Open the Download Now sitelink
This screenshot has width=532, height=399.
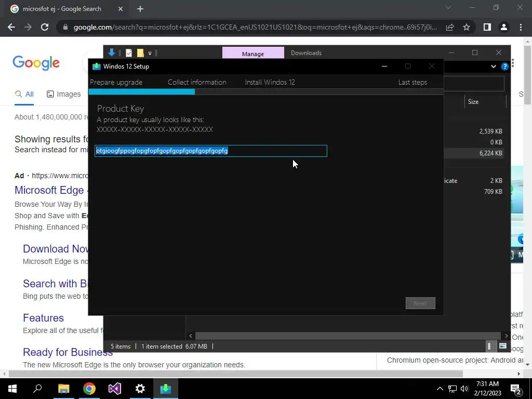56,249
